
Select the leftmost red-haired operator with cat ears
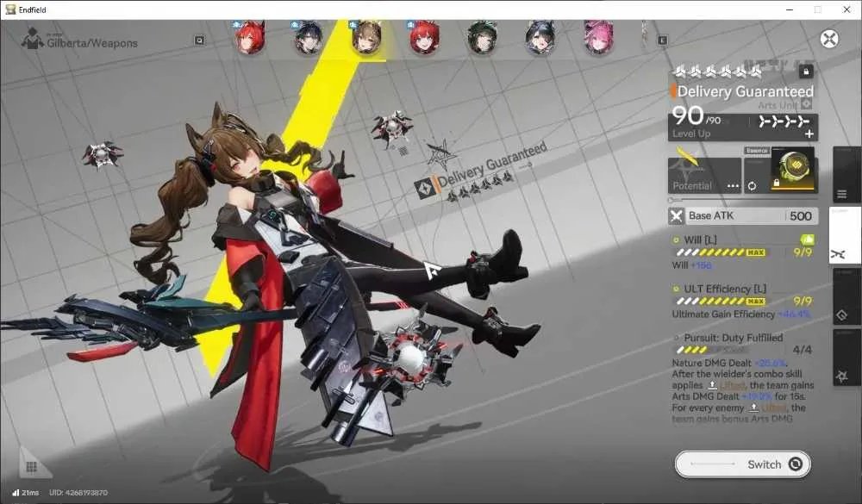tap(250, 37)
